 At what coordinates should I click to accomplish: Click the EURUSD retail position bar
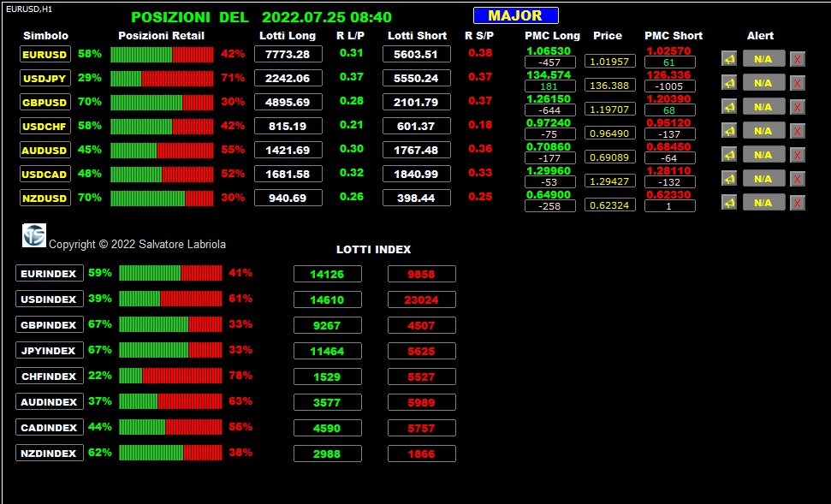(x=162, y=54)
